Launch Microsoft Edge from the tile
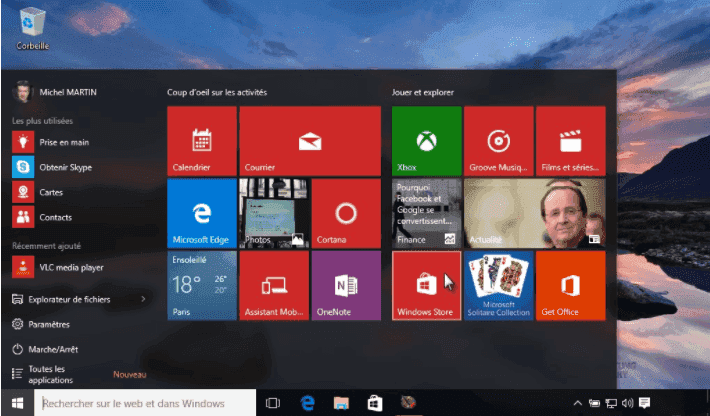 [202, 213]
